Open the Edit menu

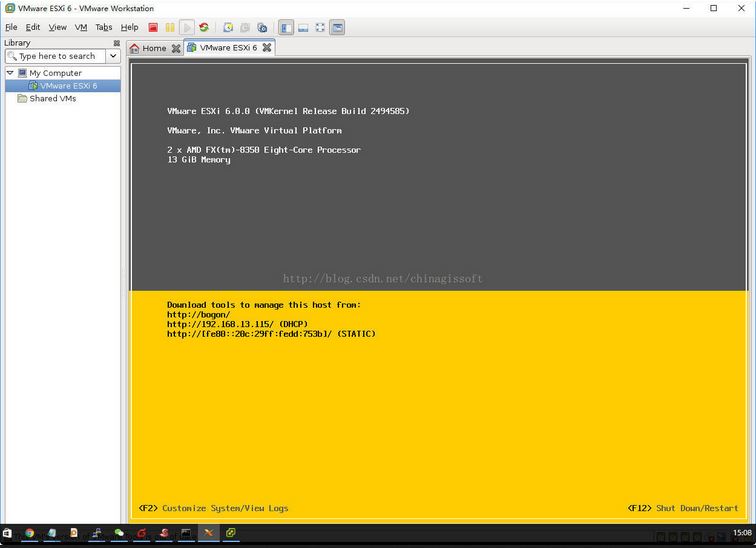(33, 27)
